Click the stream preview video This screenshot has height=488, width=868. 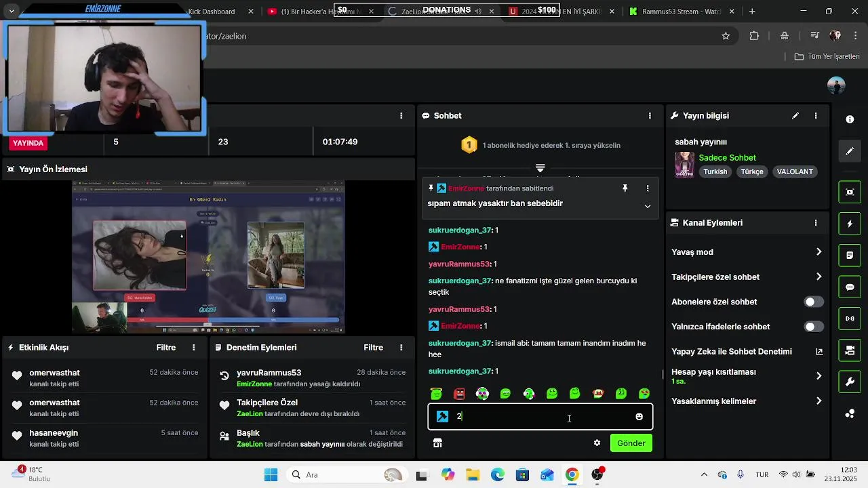click(x=208, y=257)
